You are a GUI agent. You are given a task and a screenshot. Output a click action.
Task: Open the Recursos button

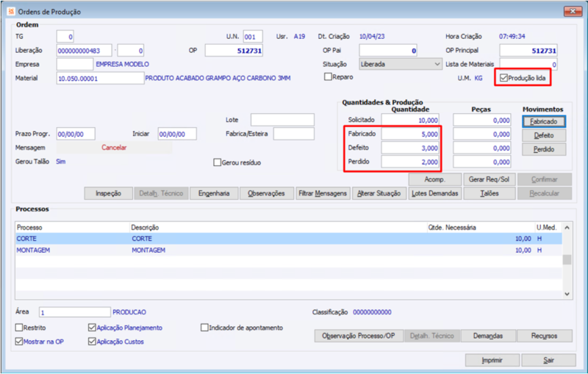click(544, 336)
